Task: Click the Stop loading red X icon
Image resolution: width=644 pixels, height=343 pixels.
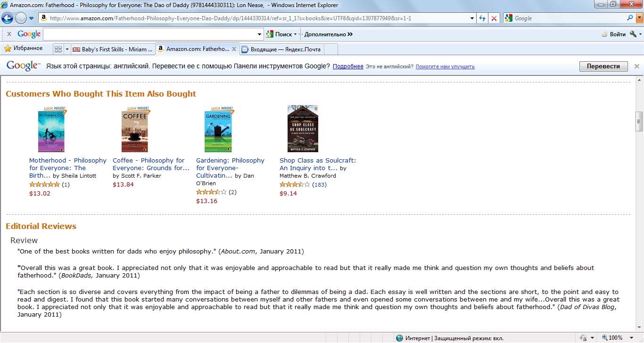Action: click(494, 18)
